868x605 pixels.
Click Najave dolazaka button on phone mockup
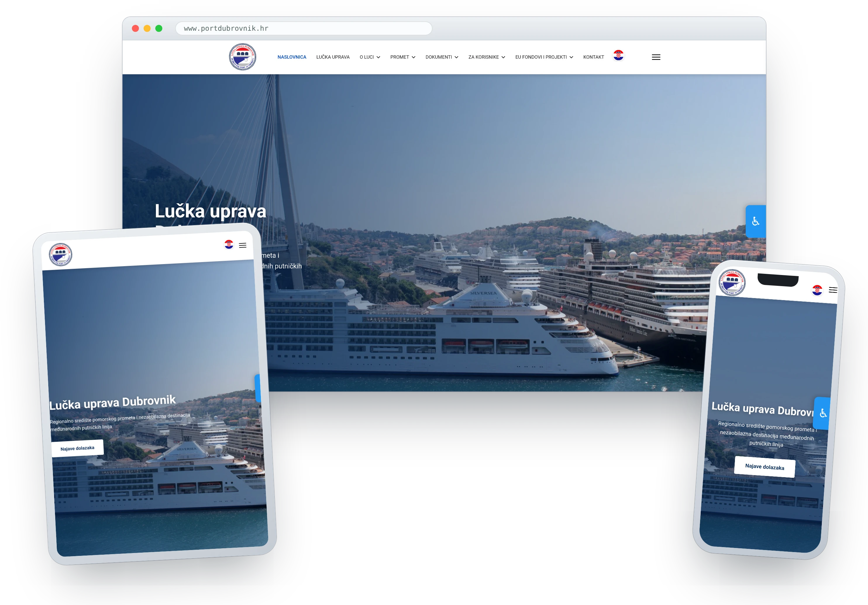(x=764, y=467)
